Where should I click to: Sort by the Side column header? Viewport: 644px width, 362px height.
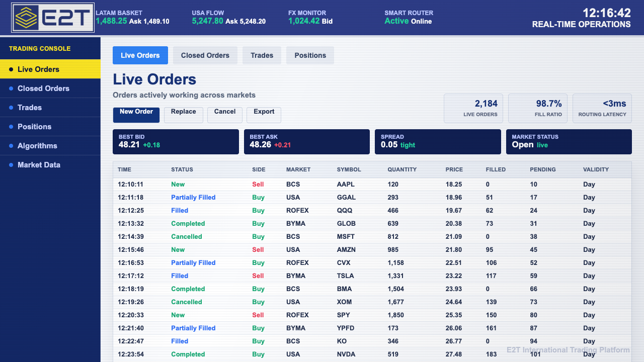(259, 169)
